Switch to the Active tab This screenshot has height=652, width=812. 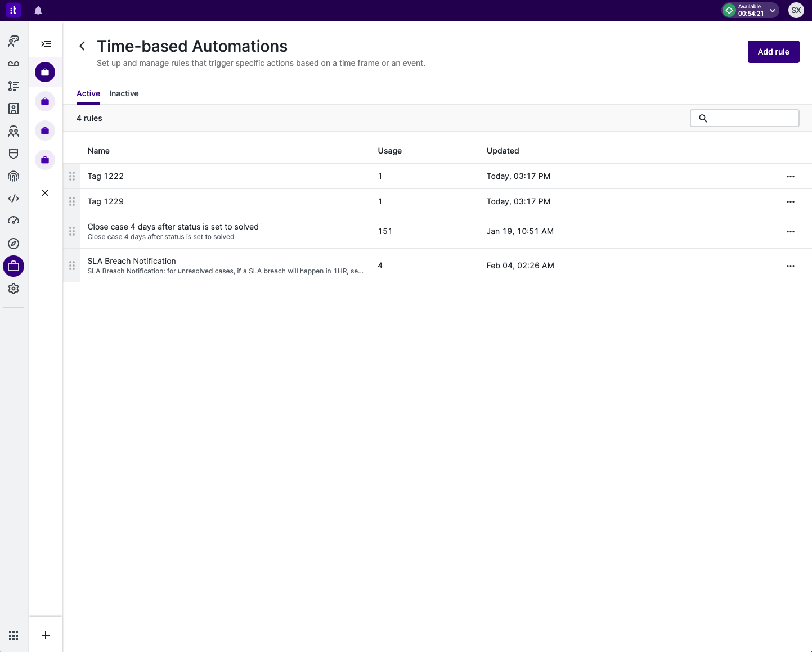(88, 93)
